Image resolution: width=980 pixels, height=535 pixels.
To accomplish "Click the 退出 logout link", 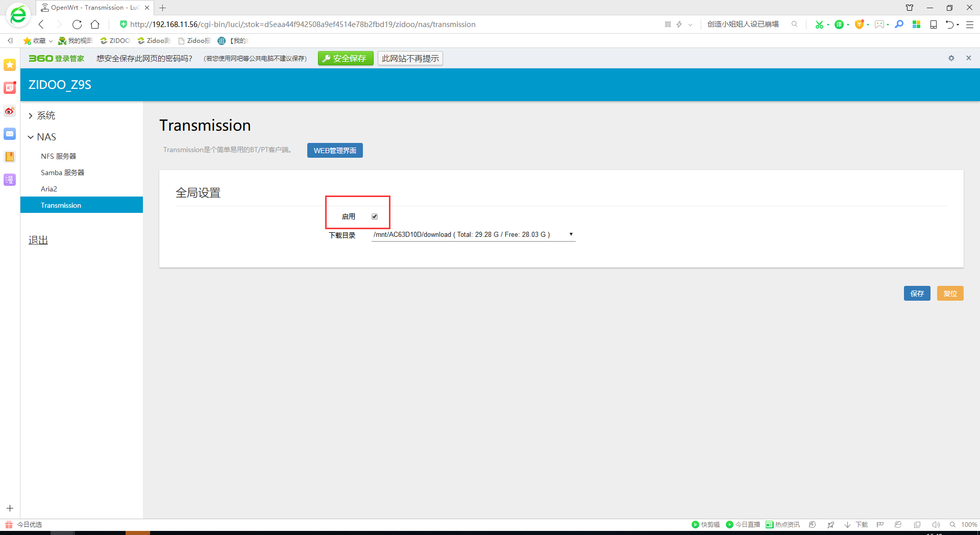I will (38, 240).
